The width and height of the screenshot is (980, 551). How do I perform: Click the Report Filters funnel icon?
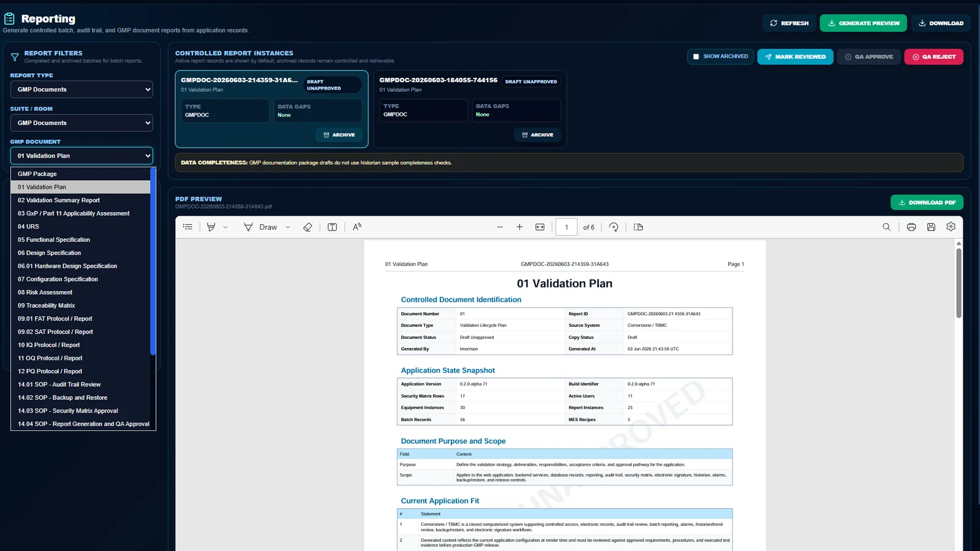point(15,57)
